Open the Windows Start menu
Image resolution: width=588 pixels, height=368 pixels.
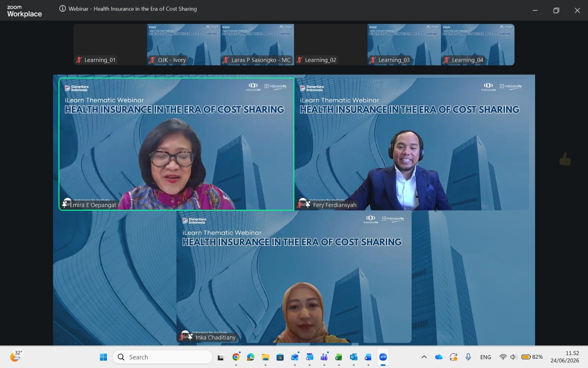[104, 357]
